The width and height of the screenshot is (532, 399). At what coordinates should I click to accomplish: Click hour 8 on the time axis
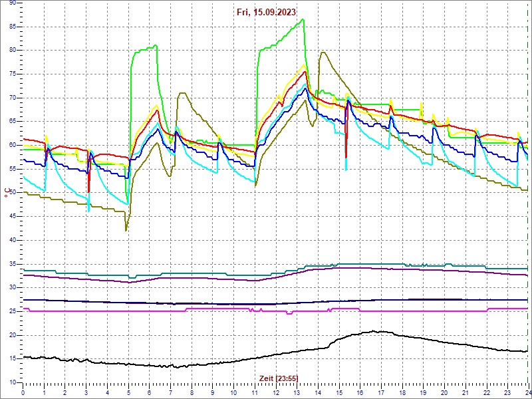coord(192,392)
